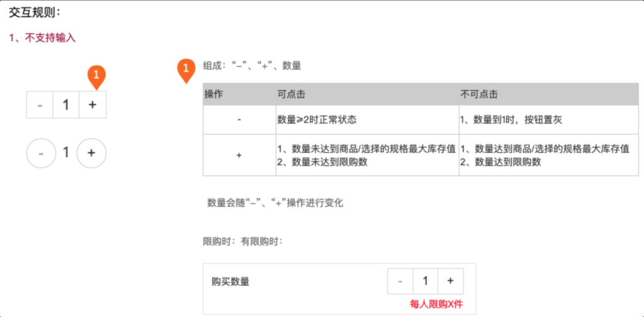Click the 不可点击 column header
Viewport: 644px width, 317px height.
pyautogui.click(x=479, y=94)
